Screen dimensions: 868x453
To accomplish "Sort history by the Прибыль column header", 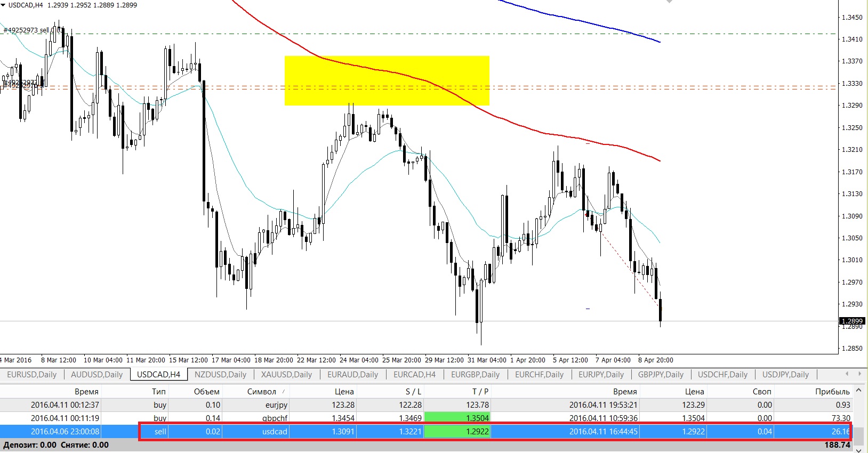I will [x=832, y=391].
